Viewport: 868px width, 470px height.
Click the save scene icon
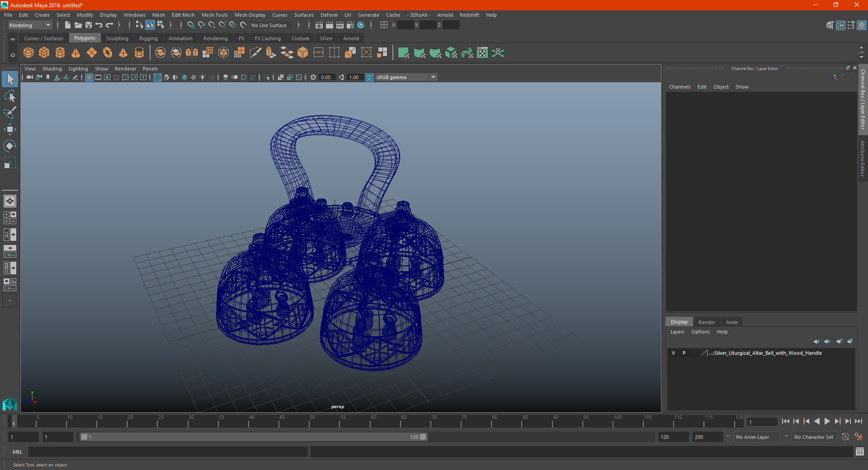(x=88, y=25)
